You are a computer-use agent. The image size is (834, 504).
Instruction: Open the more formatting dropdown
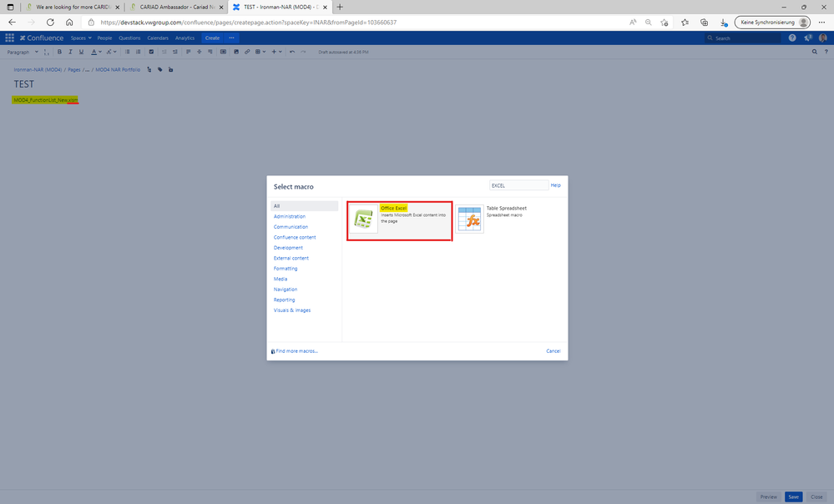pyautogui.click(x=111, y=52)
